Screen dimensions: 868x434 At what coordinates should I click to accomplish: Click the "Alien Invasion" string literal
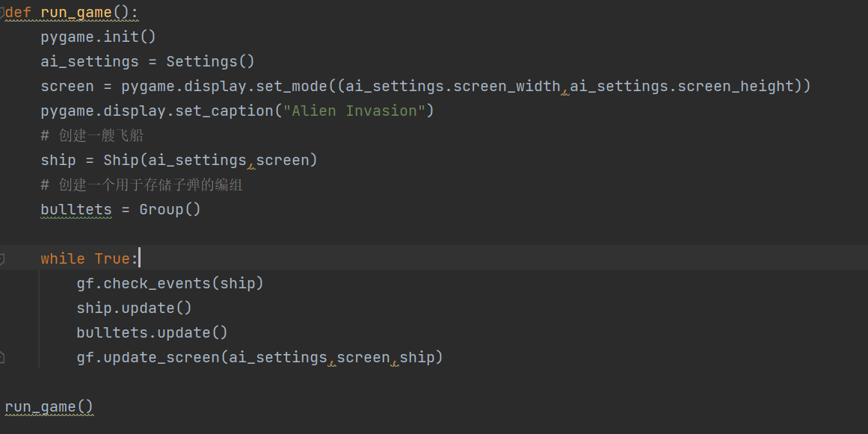point(354,111)
